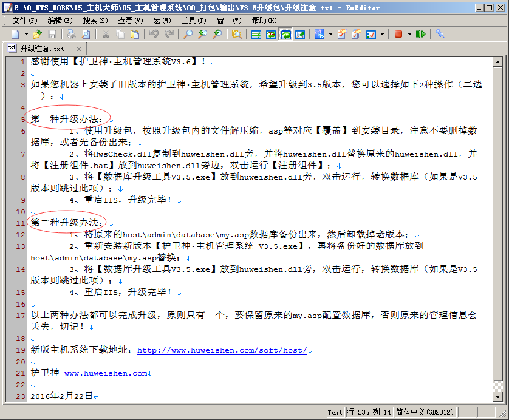509x420 pixels.
Task: Start recording a macro with the red button
Action: pyautogui.click(x=398, y=34)
